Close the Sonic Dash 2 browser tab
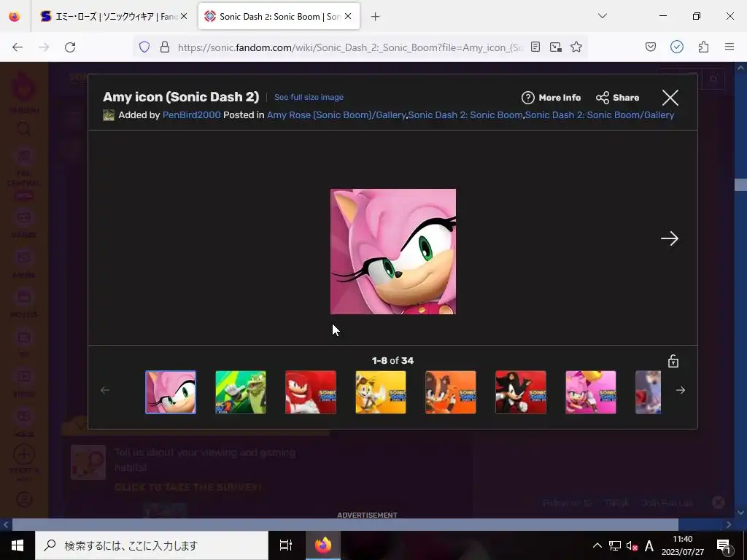747x560 pixels. point(348,16)
